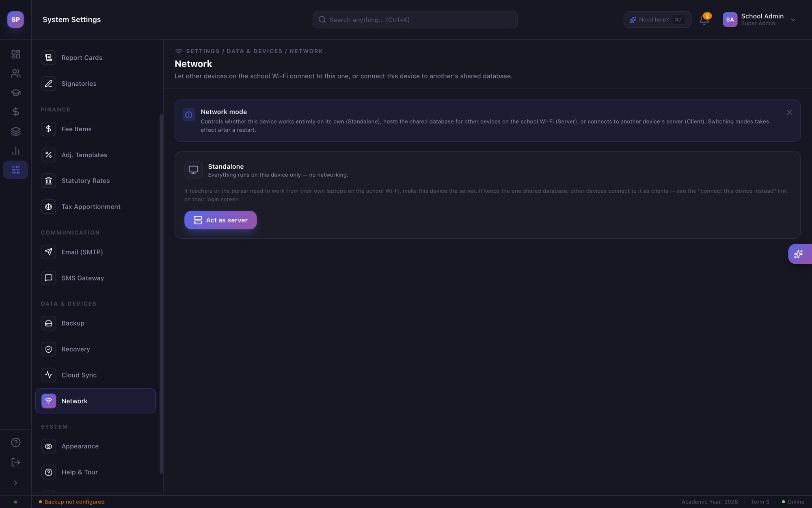Open Cloud Sync settings
812x508 pixels.
coord(95,375)
